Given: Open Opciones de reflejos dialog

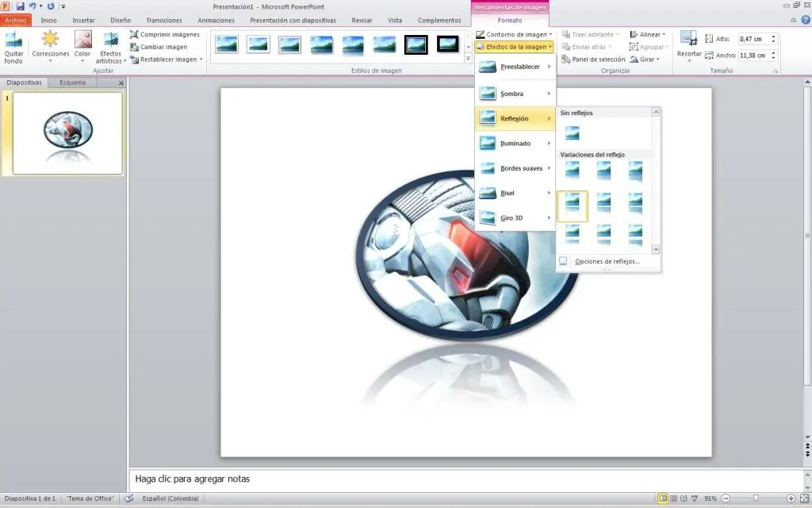Looking at the screenshot, I should coord(607,261).
